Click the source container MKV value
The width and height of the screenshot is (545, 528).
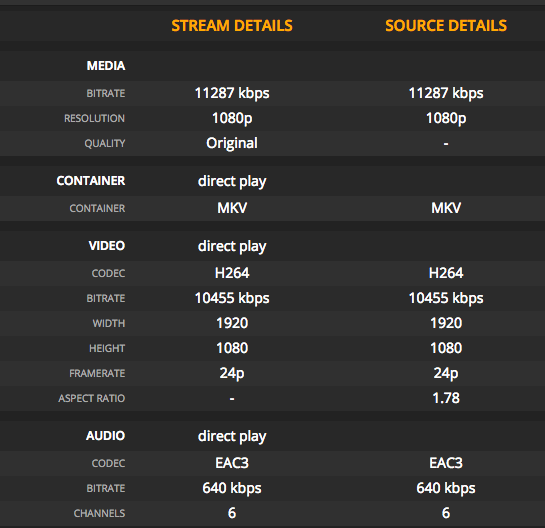[x=446, y=208]
